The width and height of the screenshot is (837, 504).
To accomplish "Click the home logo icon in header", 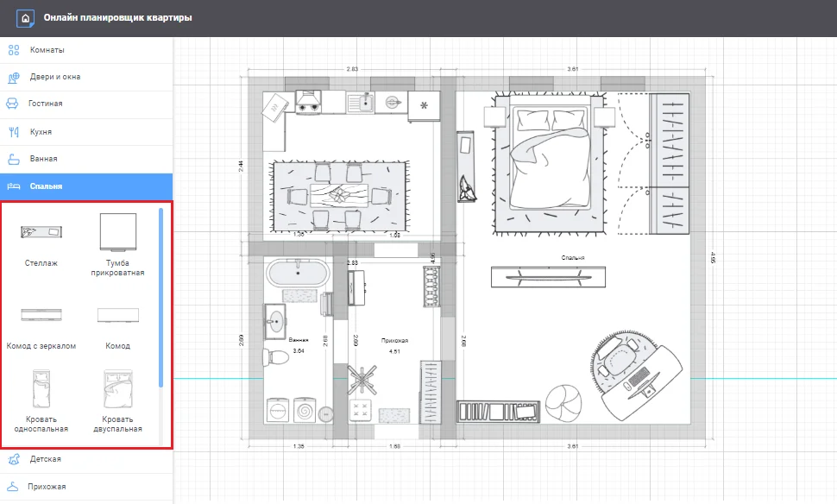I will 26,17.
